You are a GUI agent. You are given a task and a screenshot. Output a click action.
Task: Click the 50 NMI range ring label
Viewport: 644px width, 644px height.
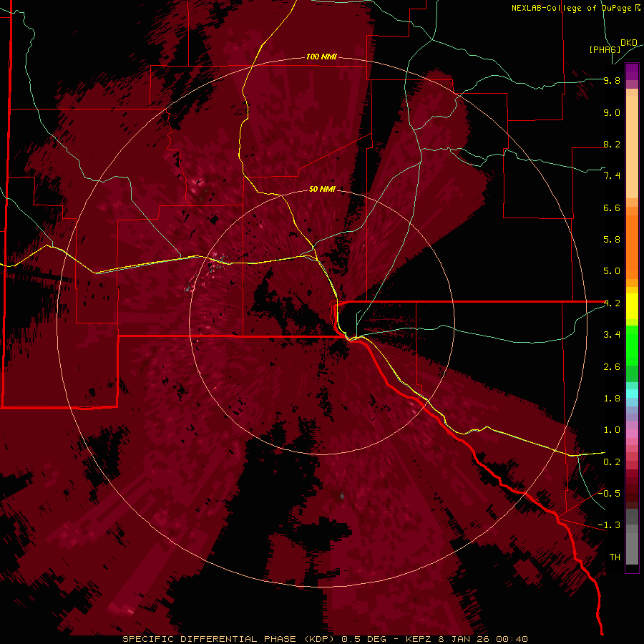click(x=322, y=189)
